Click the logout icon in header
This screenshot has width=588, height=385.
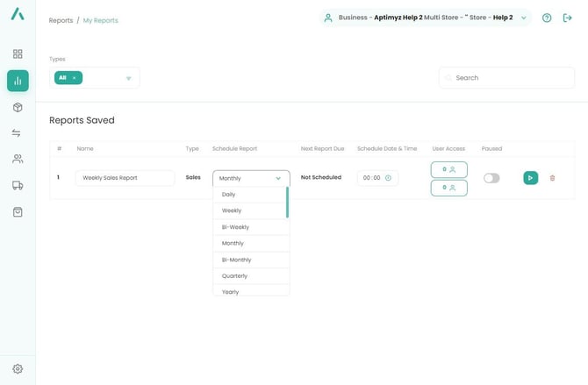568,18
